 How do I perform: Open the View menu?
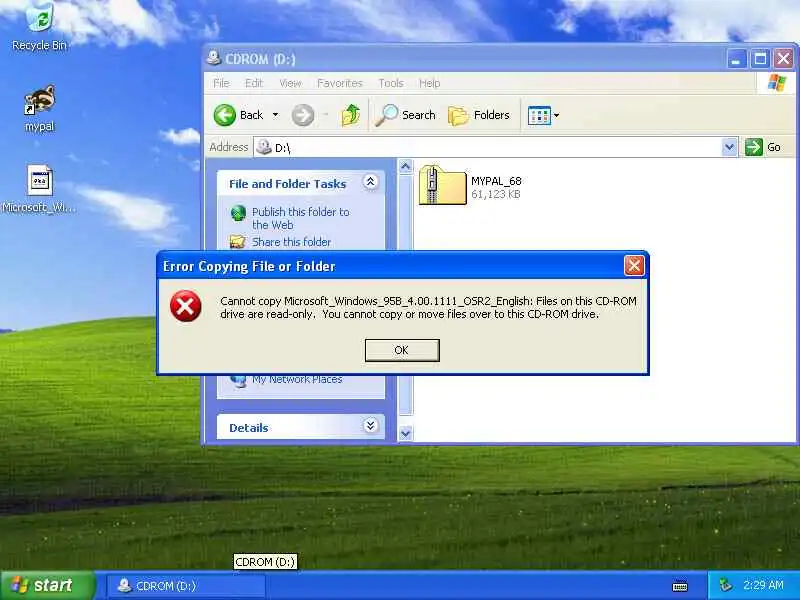pos(290,83)
